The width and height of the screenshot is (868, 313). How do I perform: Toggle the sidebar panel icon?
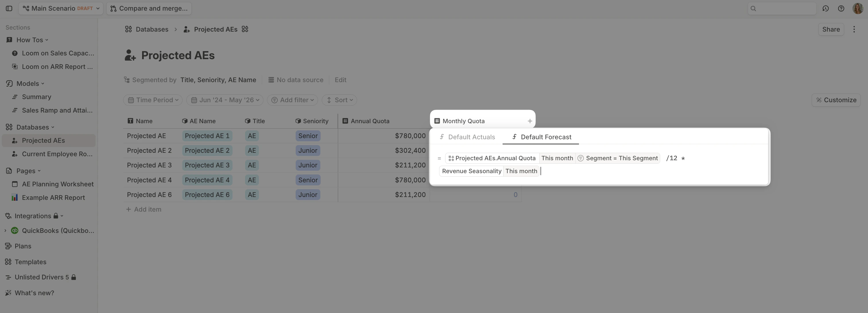(9, 8)
